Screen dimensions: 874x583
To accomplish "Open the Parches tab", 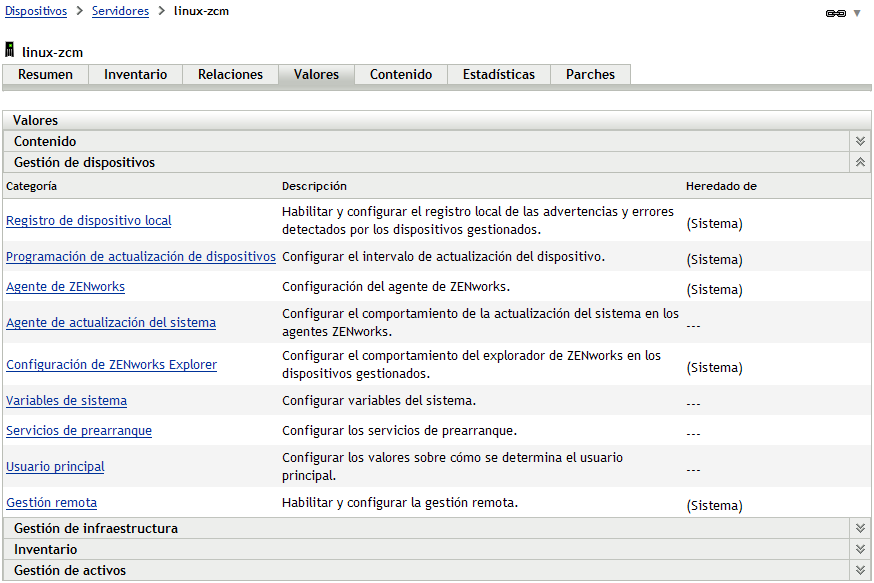I will coord(591,74).
